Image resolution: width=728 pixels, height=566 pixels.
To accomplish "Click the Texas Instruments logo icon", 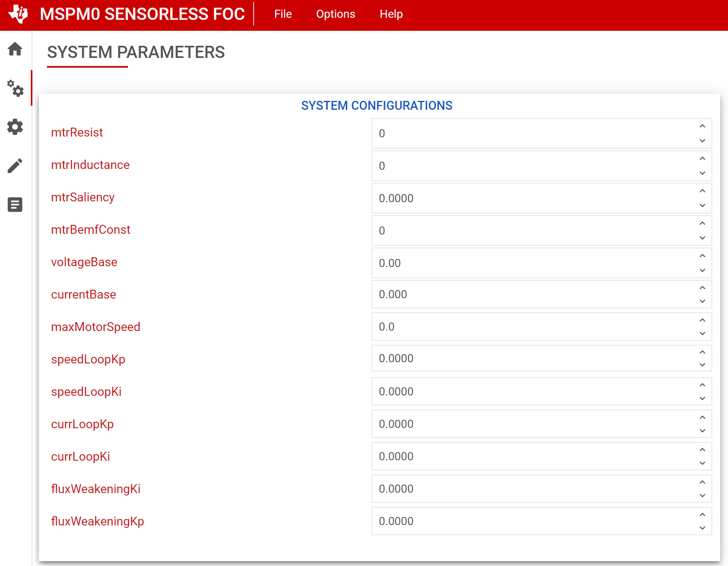I will click(18, 14).
